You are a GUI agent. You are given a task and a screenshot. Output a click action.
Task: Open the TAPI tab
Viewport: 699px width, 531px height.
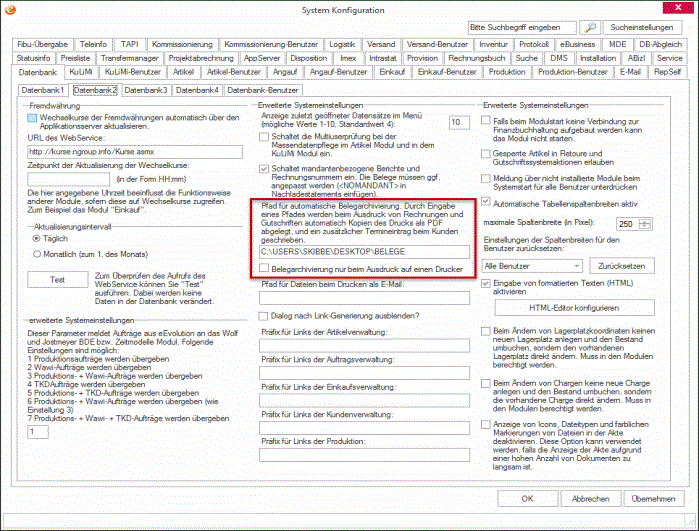click(129, 45)
